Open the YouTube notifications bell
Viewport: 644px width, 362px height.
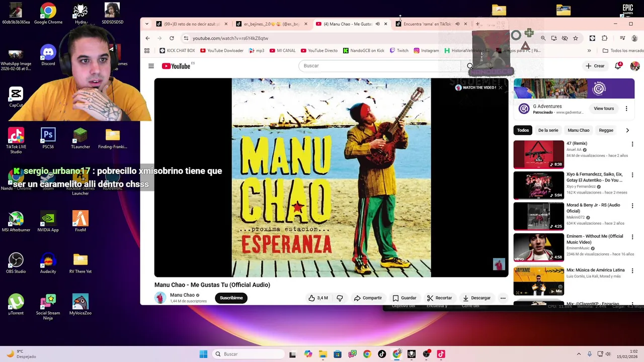(618, 66)
